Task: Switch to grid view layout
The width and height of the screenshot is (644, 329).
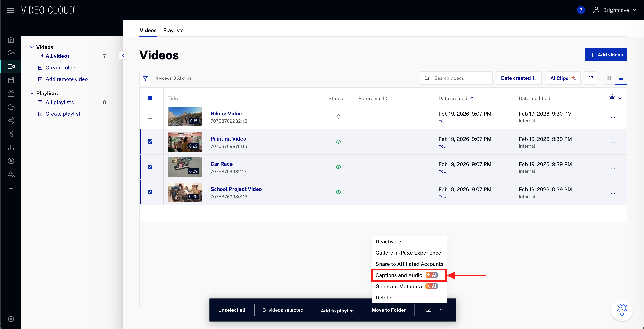Action: (x=608, y=78)
